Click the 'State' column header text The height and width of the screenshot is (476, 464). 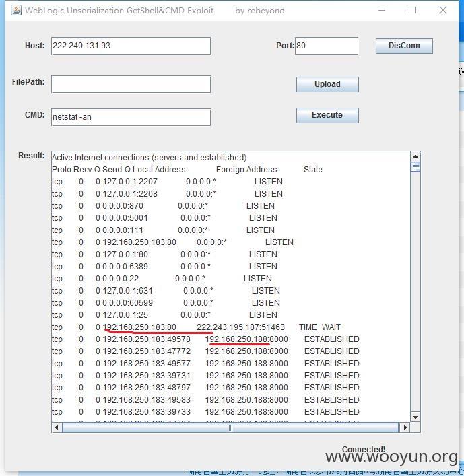[x=313, y=170]
